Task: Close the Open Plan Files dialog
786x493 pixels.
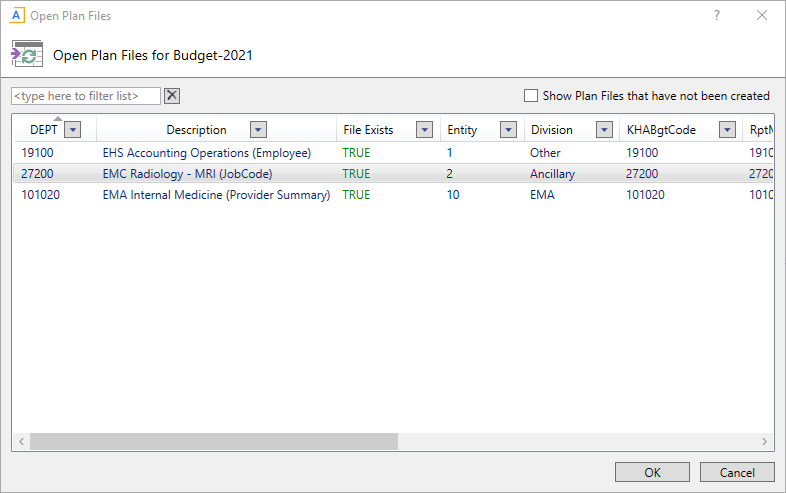Action: pyautogui.click(x=762, y=16)
